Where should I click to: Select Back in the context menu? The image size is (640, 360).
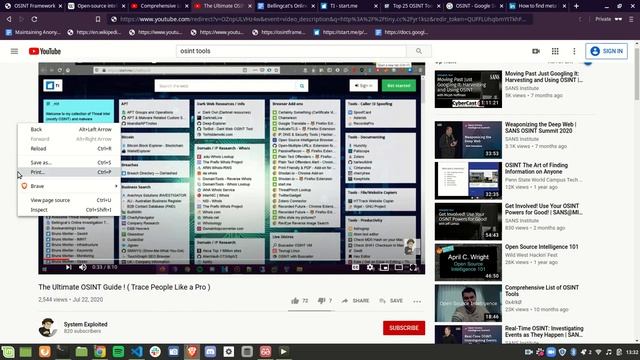point(69,129)
